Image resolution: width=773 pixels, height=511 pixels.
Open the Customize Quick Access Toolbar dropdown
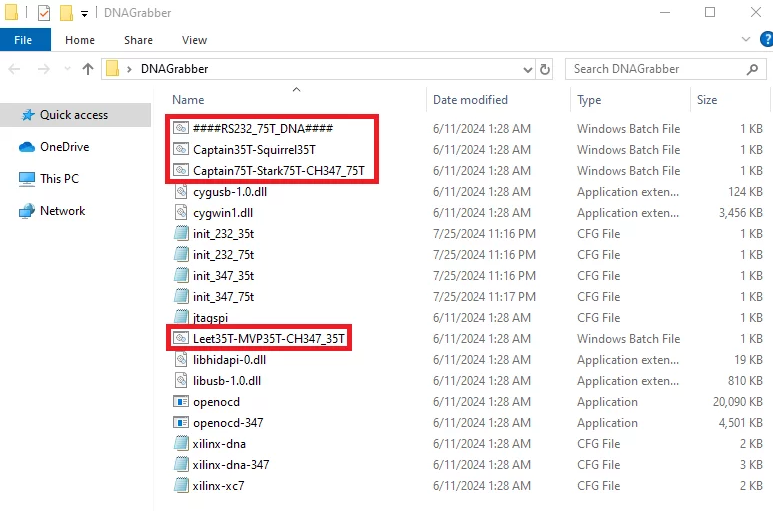[84, 13]
